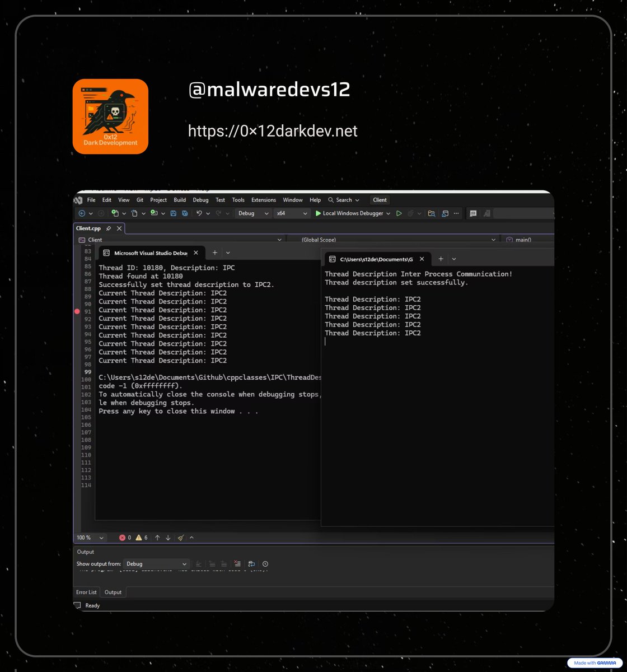Go to next issue down arrow
Viewport: 627px width, 672px height.
point(168,538)
